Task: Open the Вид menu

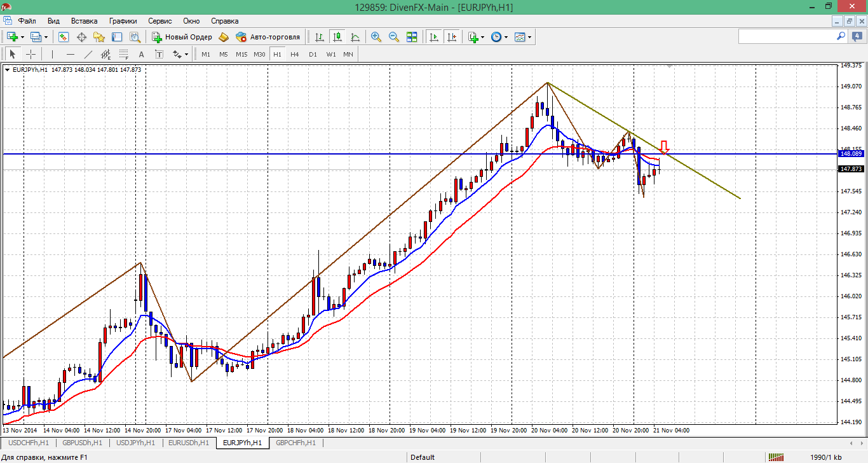Action: (54, 21)
